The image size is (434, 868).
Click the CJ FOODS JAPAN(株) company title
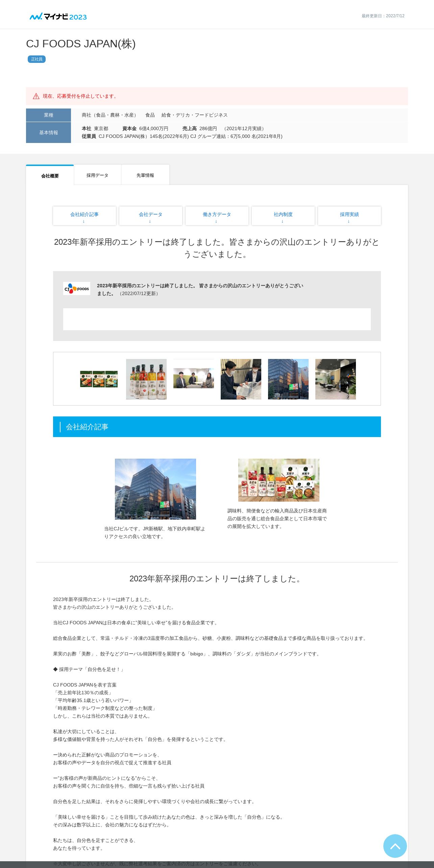(81, 44)
